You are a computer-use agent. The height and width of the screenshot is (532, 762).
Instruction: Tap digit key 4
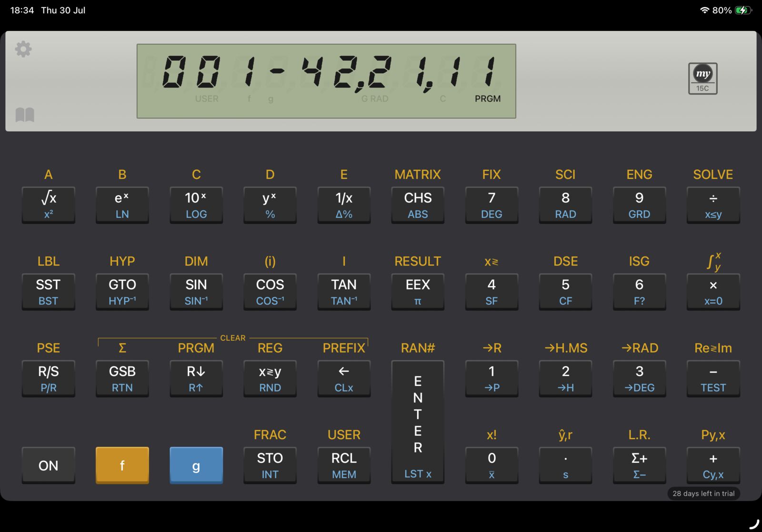pos(491,292)
